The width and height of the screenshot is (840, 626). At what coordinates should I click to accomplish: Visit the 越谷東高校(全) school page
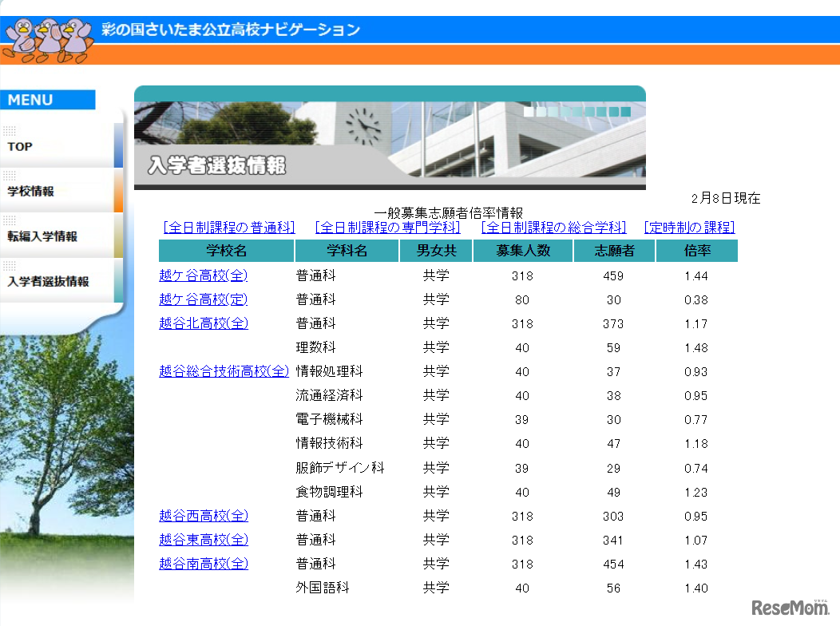pyautogui.click(x=204, y=540)
